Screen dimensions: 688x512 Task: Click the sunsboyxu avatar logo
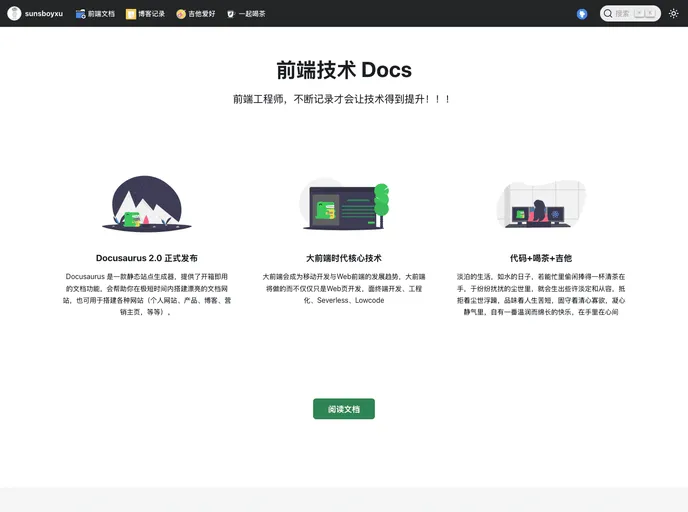coord(14,14)
